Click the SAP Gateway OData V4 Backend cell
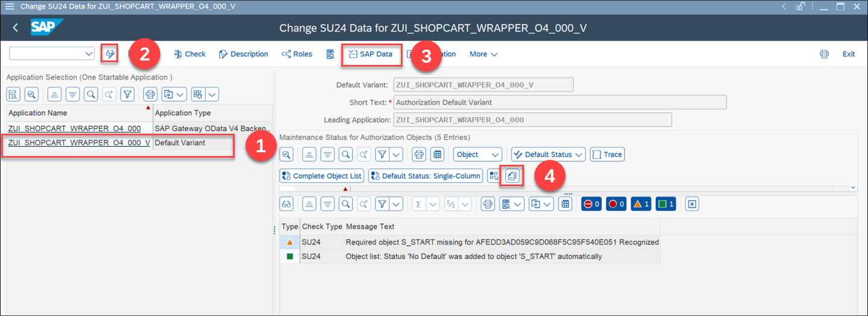 tap(213, 128)
